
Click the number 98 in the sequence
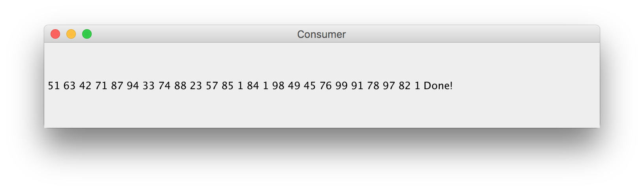[278, 86]
